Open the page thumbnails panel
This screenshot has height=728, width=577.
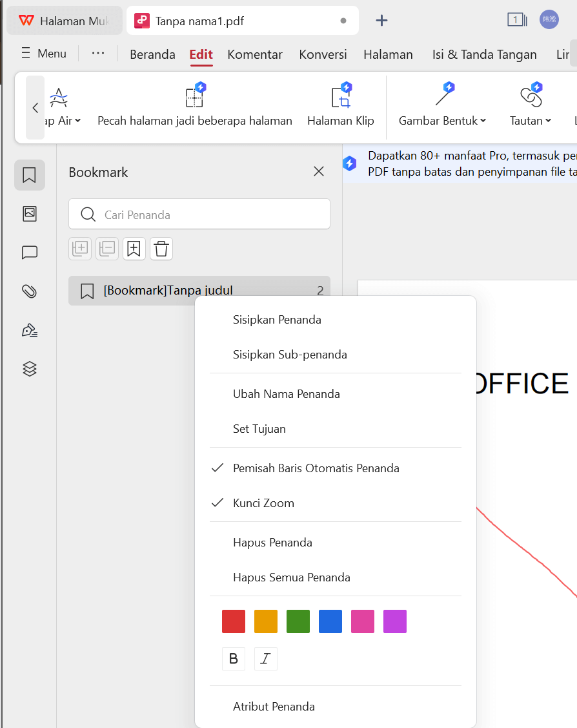click(29, 213)
